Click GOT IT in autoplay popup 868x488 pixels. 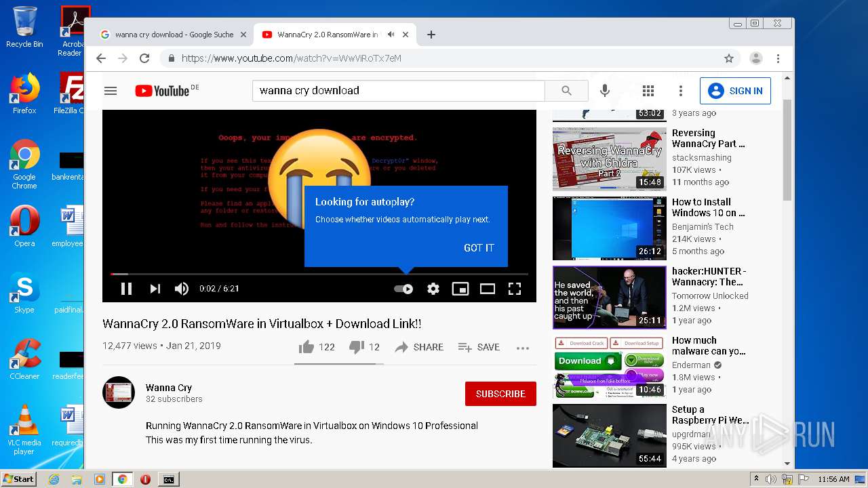point(479,248)
